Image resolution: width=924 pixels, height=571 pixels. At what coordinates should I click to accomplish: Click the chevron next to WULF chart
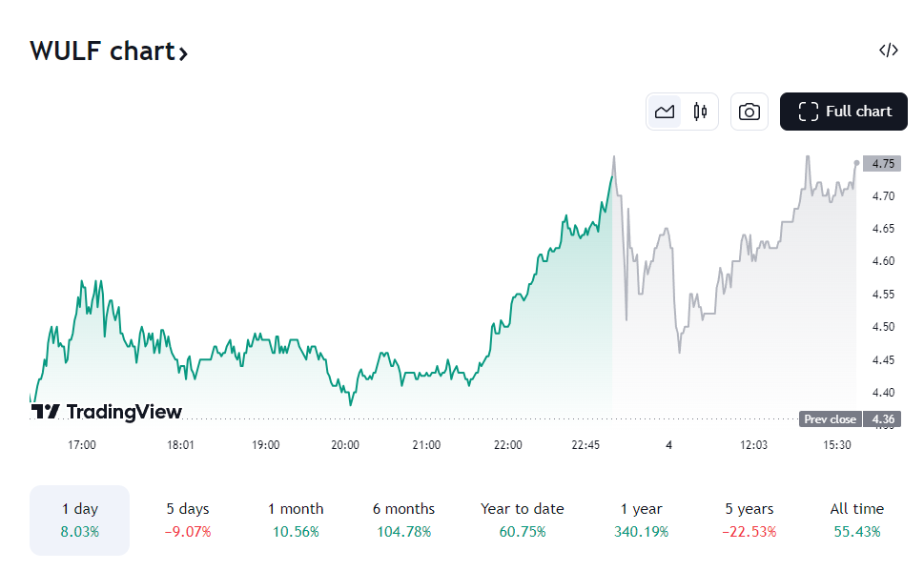(x=182, y=52)
